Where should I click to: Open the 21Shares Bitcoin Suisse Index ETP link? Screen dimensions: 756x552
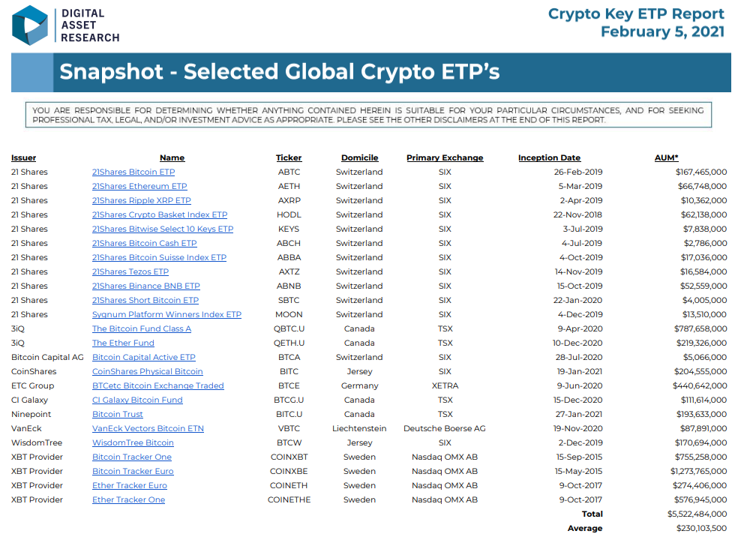click(159, 257)
